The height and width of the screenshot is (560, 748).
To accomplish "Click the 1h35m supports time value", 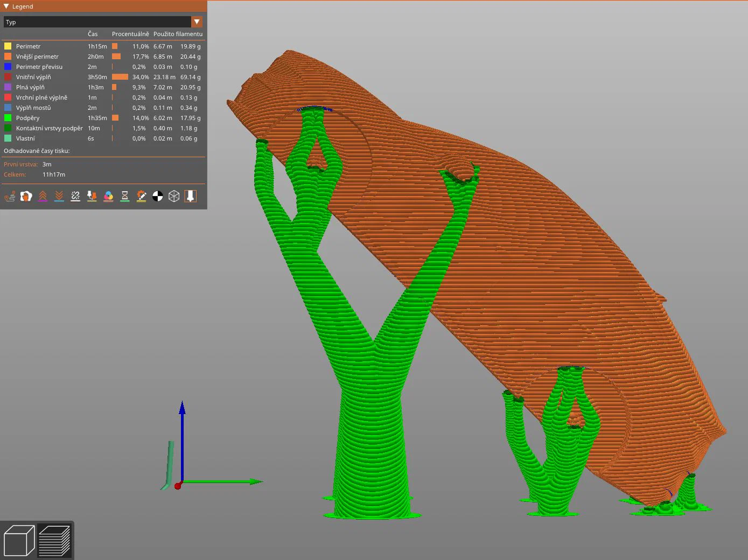I will [97, 118].
